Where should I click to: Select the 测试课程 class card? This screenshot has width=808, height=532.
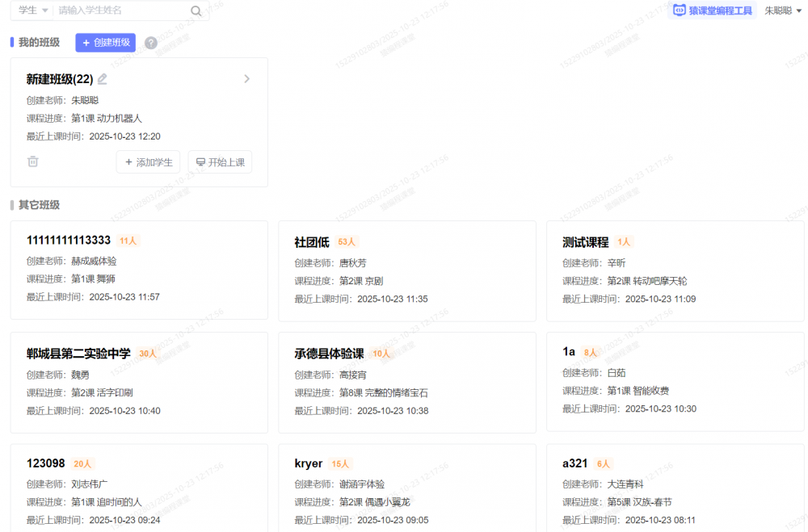click(675, 270)
